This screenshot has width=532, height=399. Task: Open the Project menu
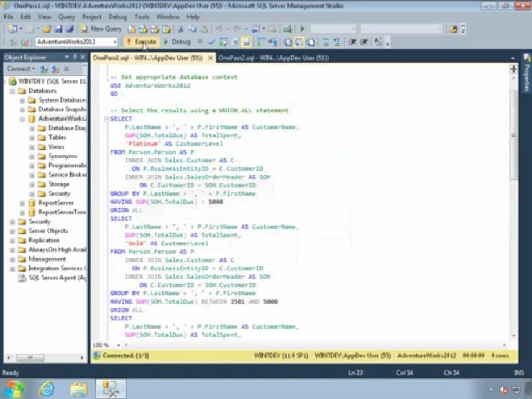point(91,17)
